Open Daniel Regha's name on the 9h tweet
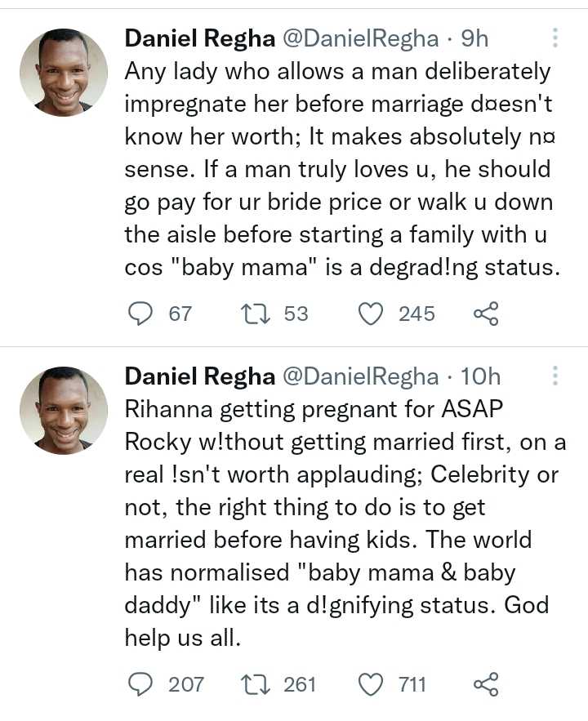Image resolution: width=588 pixels, height=721 pixels. 199,38
